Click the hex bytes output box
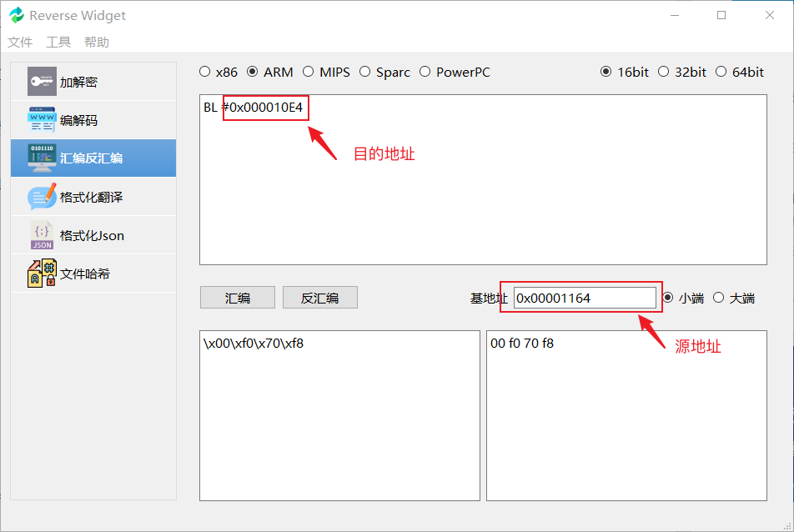Screen dimensions: 794x532 point(626,415)
